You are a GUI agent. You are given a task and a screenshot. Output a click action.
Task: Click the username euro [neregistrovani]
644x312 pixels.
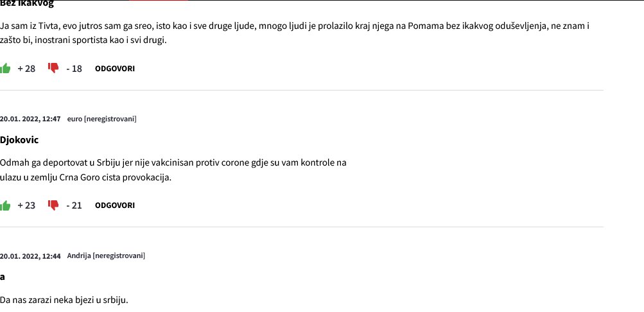point(102,119)
